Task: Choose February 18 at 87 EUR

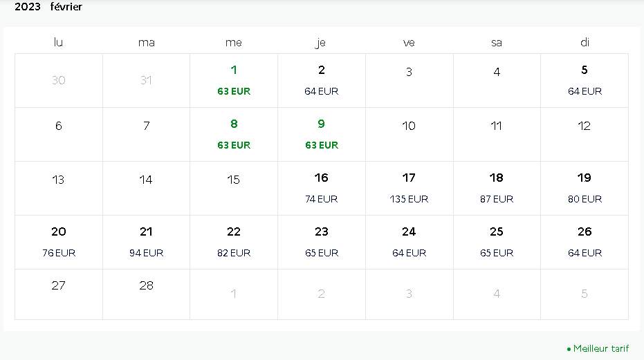Action: point(497,189)
